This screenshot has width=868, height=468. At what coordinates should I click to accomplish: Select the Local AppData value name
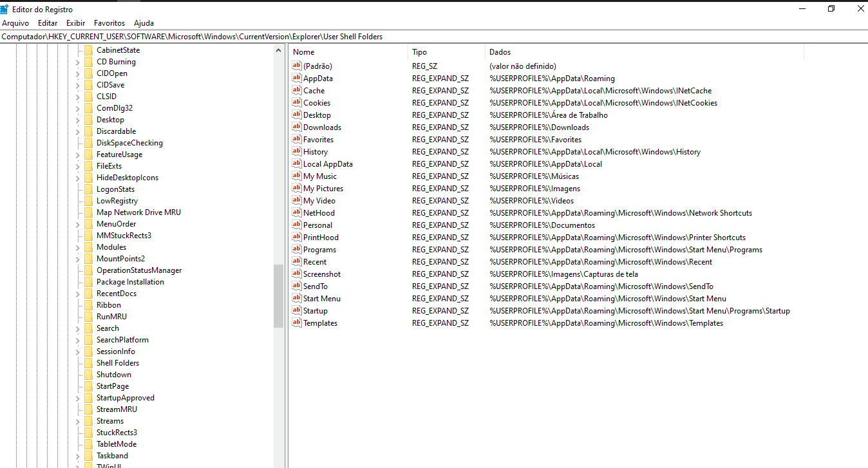tap(328, 164)
